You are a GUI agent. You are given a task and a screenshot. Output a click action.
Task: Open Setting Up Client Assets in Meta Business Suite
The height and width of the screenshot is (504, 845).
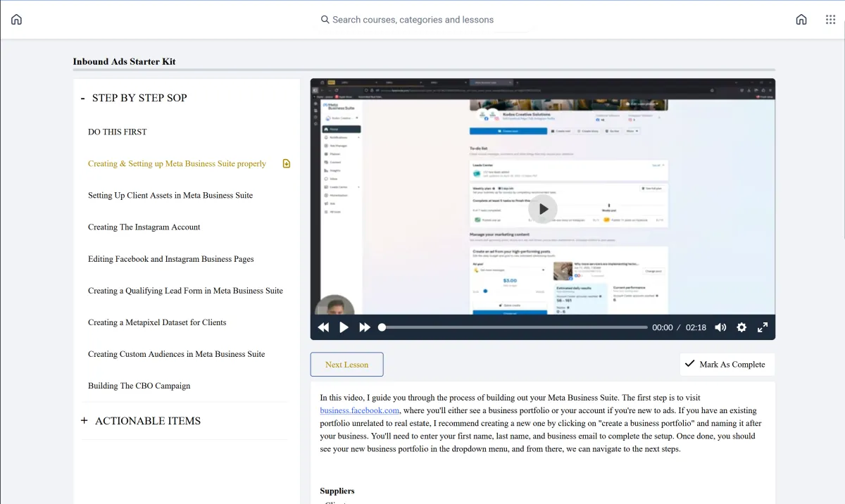tap(170, 195)
